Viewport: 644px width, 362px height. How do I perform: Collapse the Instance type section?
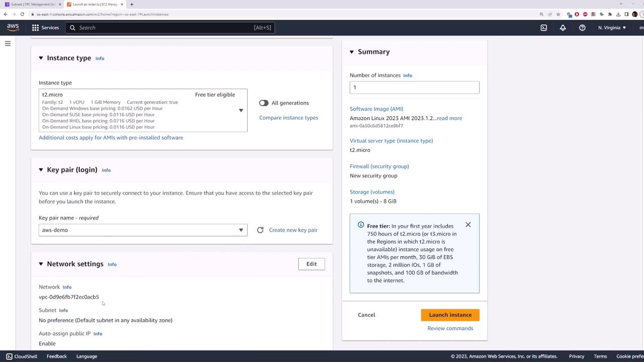pos(41,58)
